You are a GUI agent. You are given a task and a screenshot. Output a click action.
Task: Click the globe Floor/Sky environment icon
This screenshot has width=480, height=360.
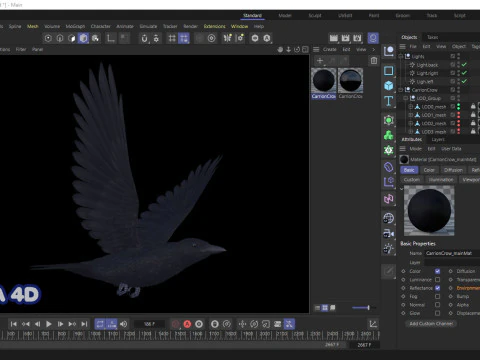389,218
